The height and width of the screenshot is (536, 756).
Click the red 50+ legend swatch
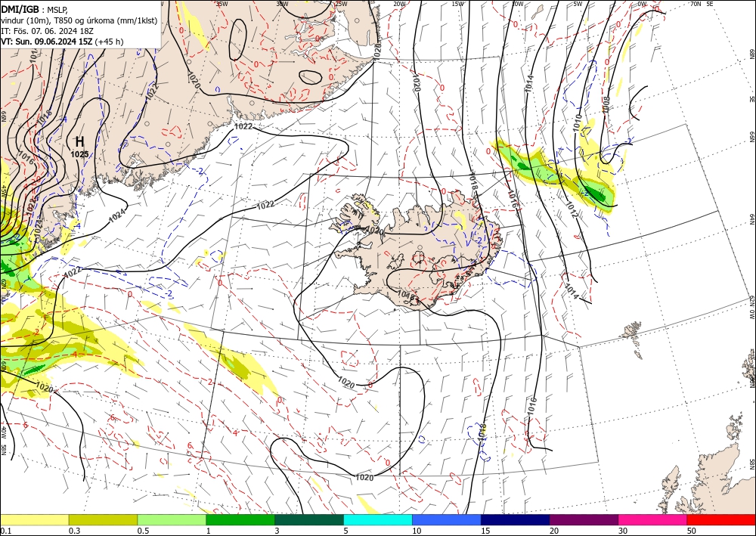[x=721, y=519]
